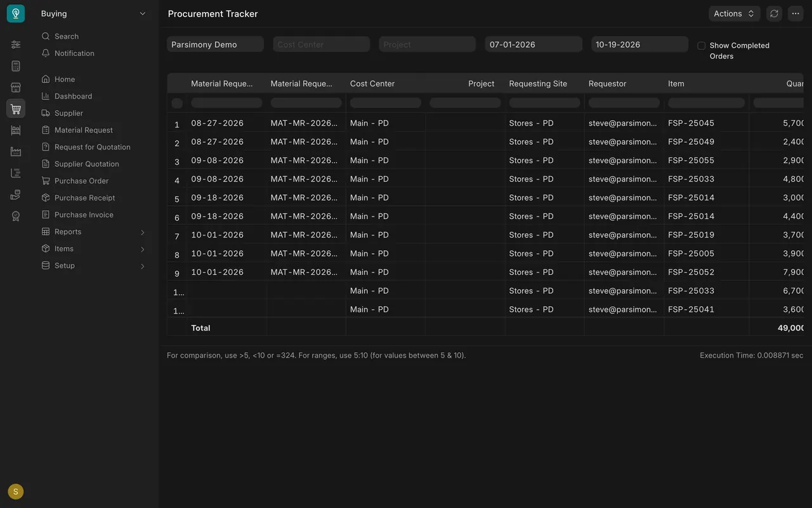Screen dimensions: 812x508
Task: Select the FSP-25052 item cell
Action: pos(706,272)
